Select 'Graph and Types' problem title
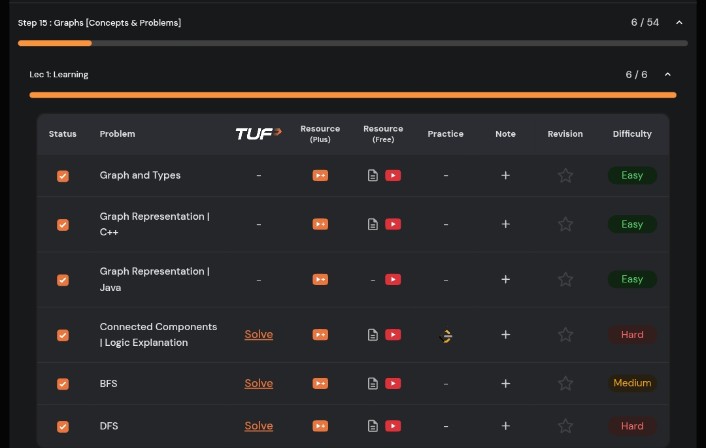Screen dimensions: 706x448 point(140,175)
